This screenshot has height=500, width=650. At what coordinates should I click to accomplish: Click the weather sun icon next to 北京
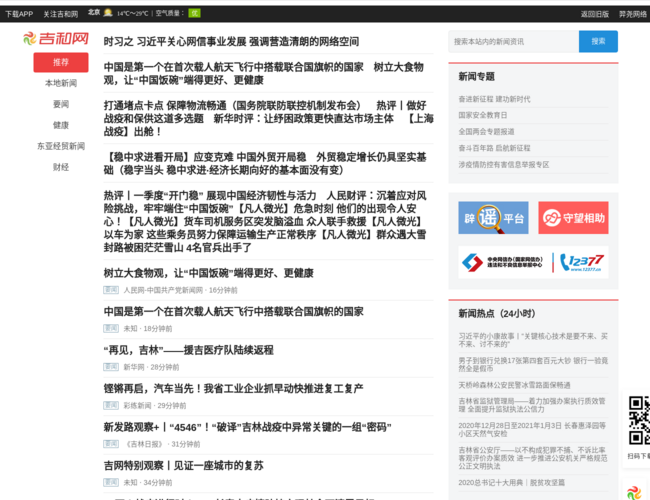point(108,12)
